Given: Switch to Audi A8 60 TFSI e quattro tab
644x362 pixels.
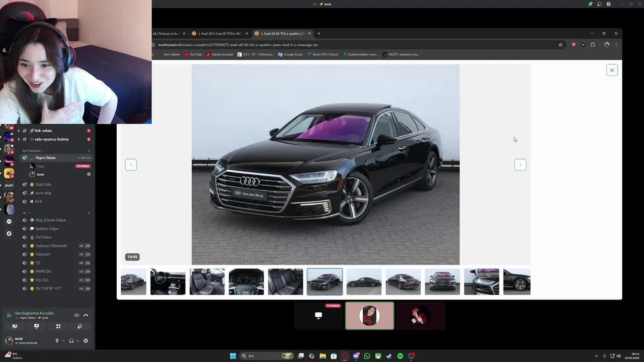Looking at the screenshot, I should point(283,34).
